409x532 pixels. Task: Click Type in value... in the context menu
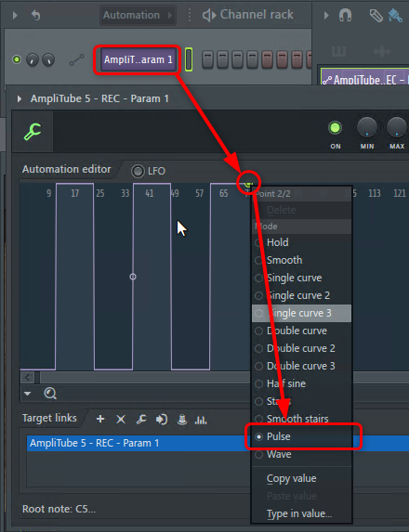[x=301, y=513]
